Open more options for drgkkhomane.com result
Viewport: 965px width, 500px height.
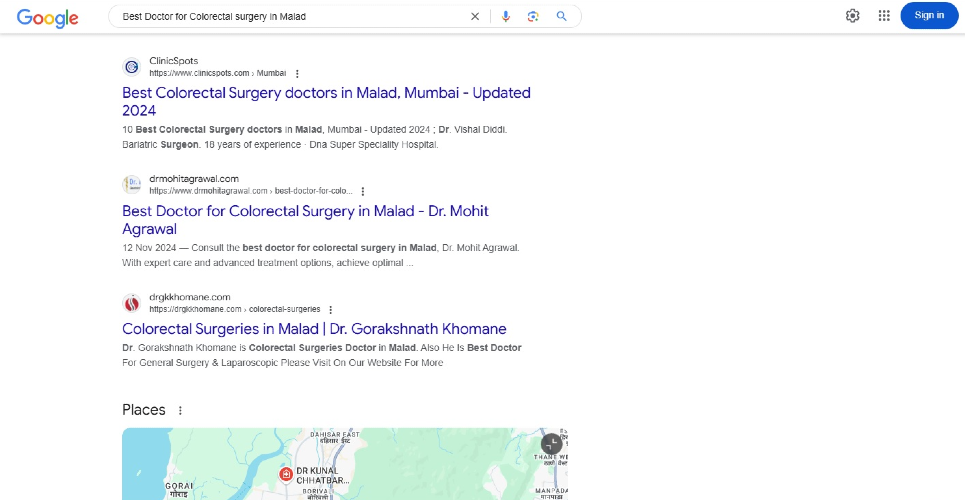click(330, 310)
